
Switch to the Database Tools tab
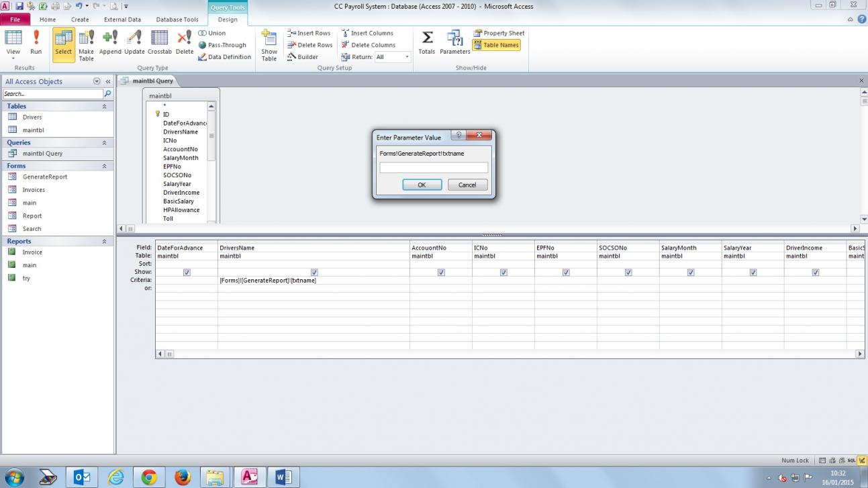point(177,19)
